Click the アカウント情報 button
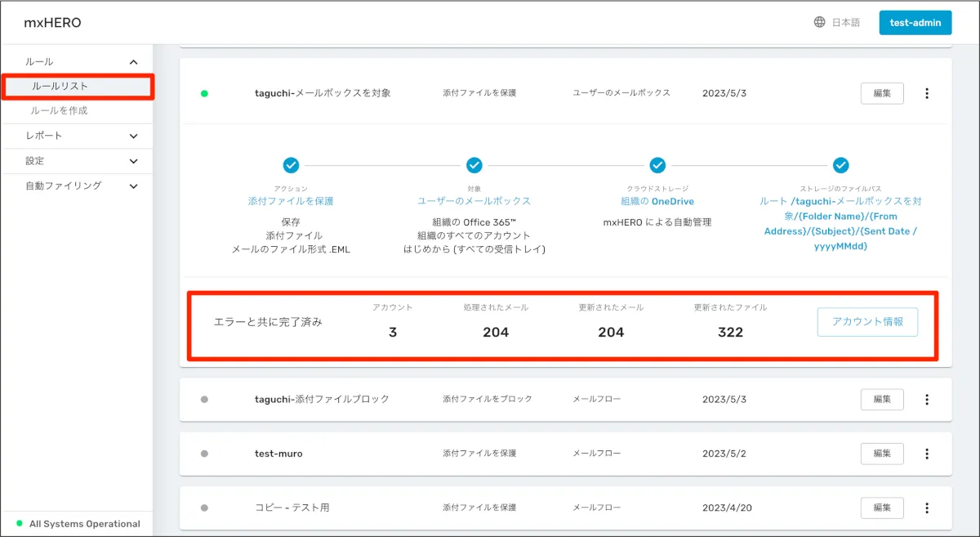Screen dimensions: 980x537 coord(867,322)
